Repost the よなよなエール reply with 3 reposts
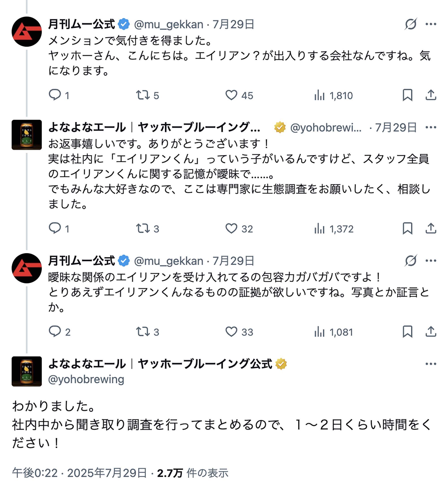The width and height of the screenshot is (448, 489). point(142,229)
